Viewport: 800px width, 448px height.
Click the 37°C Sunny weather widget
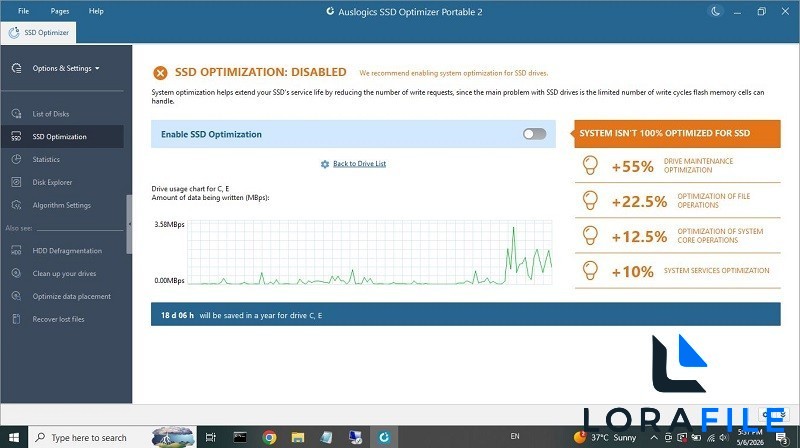[605, 437]
